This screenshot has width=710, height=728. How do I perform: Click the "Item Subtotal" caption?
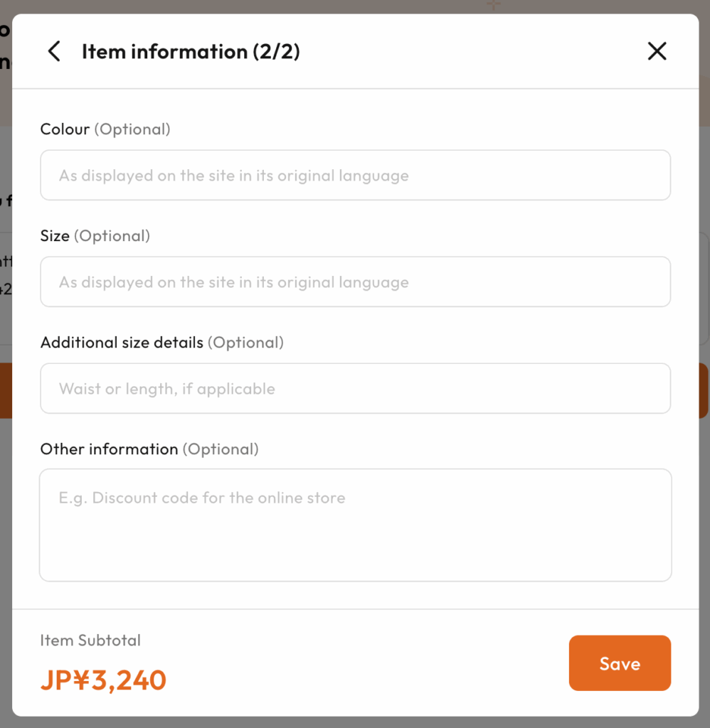click(x=90, y=641)
